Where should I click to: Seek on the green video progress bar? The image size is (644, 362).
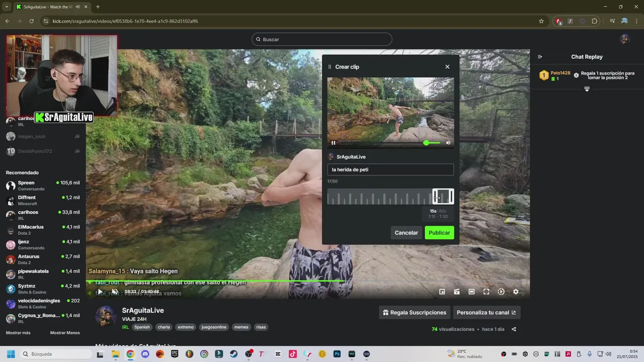pyautogui.click(x=307, y=281)
